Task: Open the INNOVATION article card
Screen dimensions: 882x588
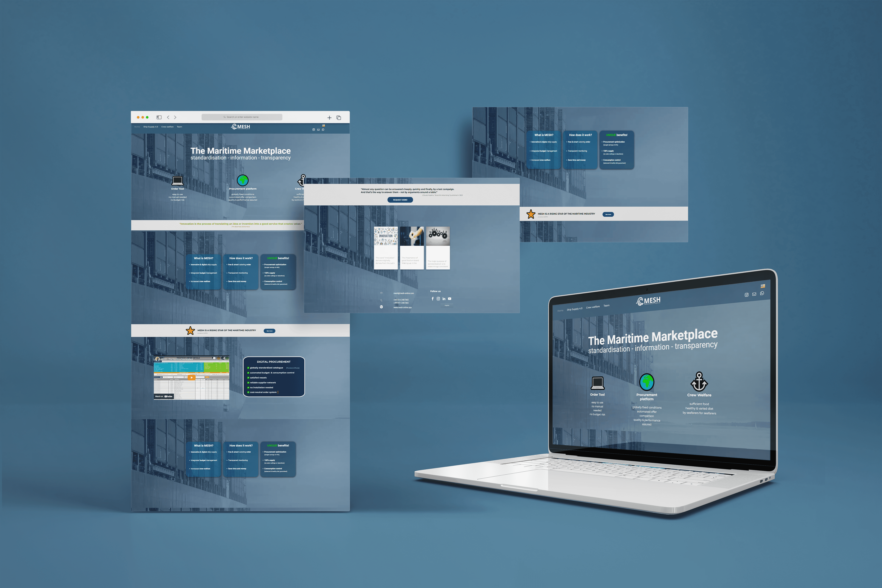Action: tap(386, 248)
